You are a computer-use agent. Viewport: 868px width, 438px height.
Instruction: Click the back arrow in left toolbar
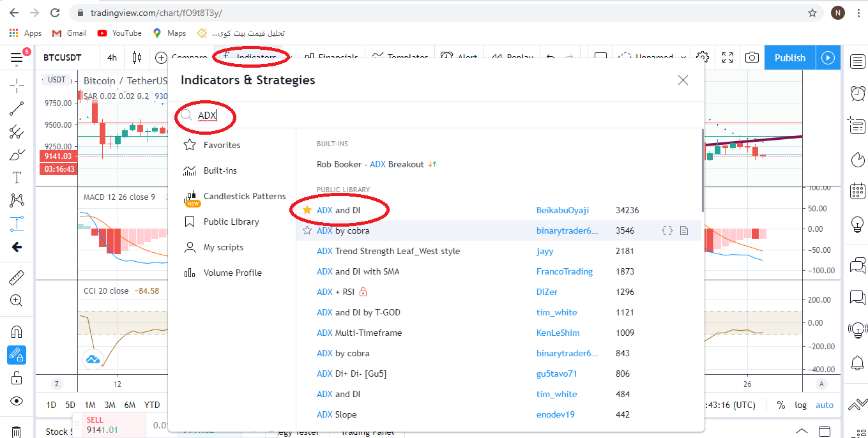(17, 247)
